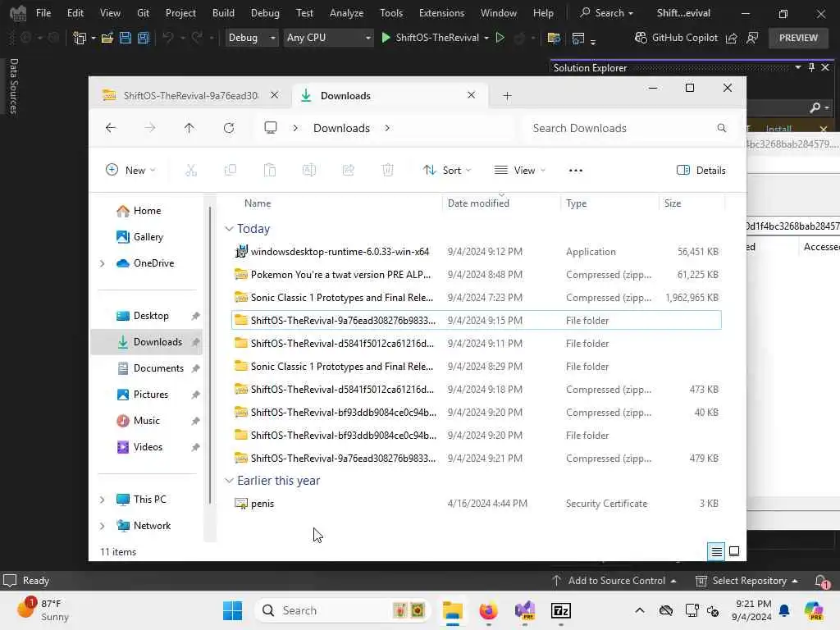840x630 pixels.
Task: Select Desktop in navigation pane
Action: (151, 316)
